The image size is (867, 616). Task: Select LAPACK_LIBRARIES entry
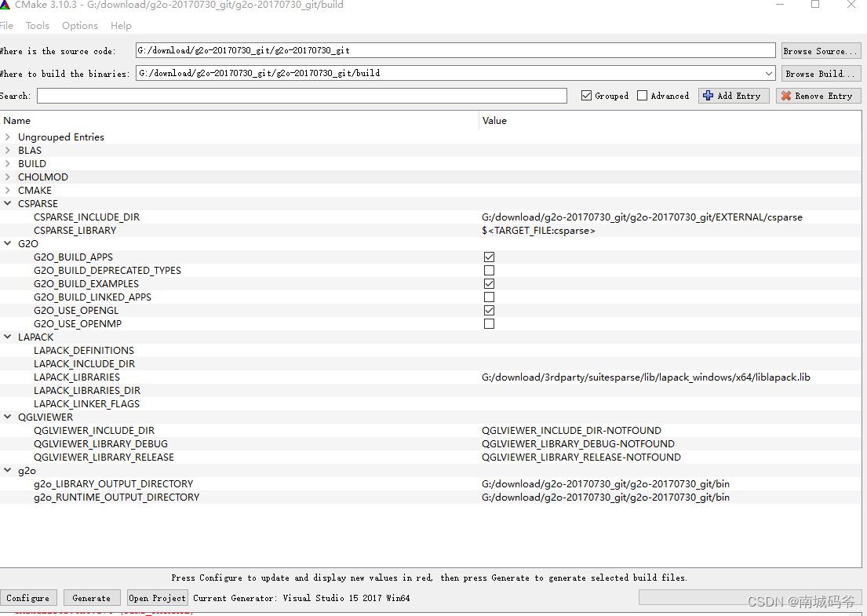click(77, 377)
